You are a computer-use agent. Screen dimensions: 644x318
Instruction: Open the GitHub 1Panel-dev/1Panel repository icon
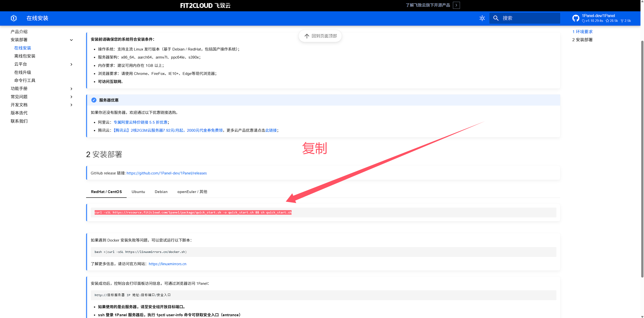[576, 18]
